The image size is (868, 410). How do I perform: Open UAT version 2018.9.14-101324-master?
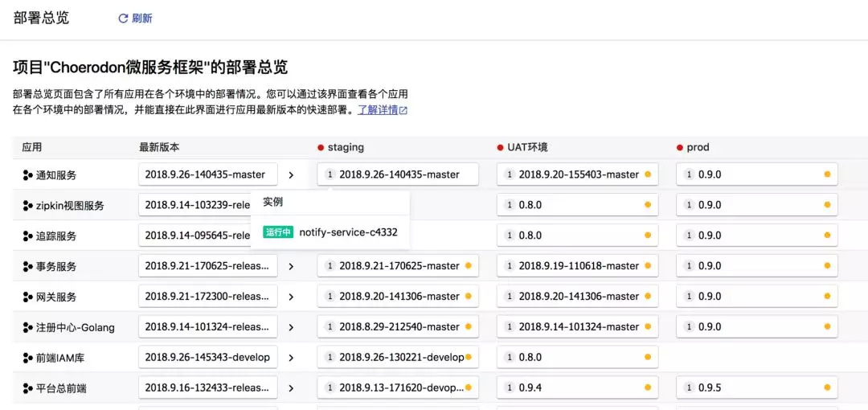tap(577, 326)
